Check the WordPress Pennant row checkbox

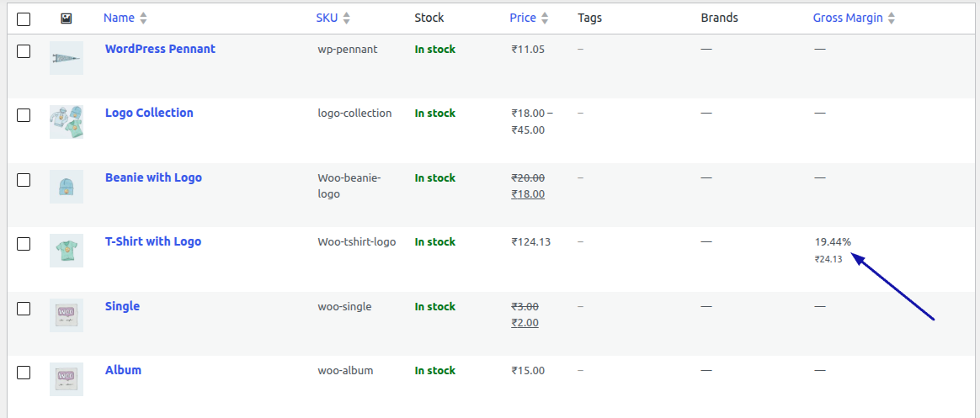[23, 51]
